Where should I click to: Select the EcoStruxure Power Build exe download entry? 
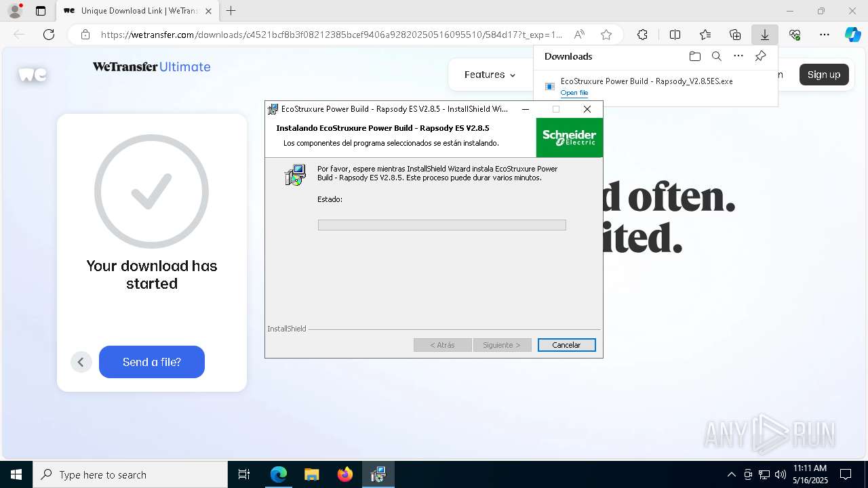(654, 87)
